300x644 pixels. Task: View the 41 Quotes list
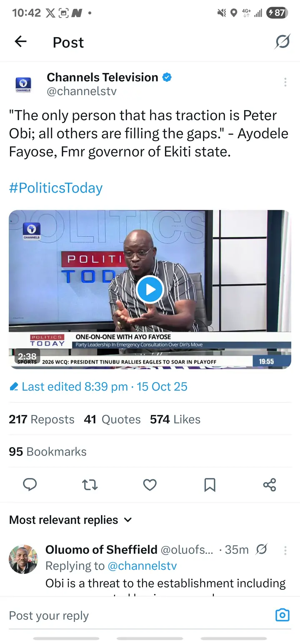pos(112,419)
